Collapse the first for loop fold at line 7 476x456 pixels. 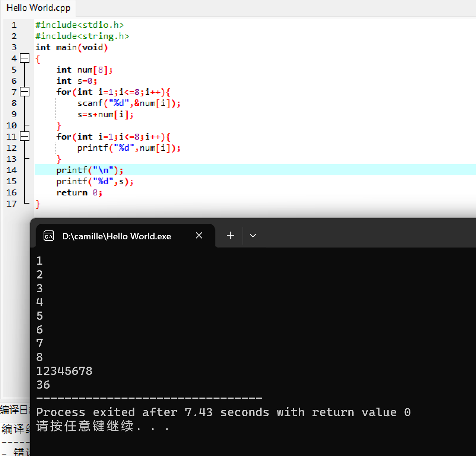tap(25, 92)
